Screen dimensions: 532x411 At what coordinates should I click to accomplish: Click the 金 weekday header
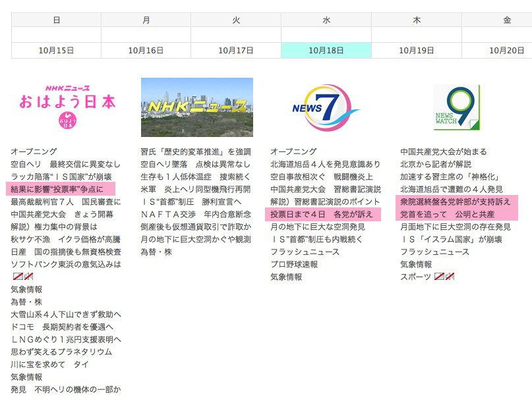click(x=497, y=20)
